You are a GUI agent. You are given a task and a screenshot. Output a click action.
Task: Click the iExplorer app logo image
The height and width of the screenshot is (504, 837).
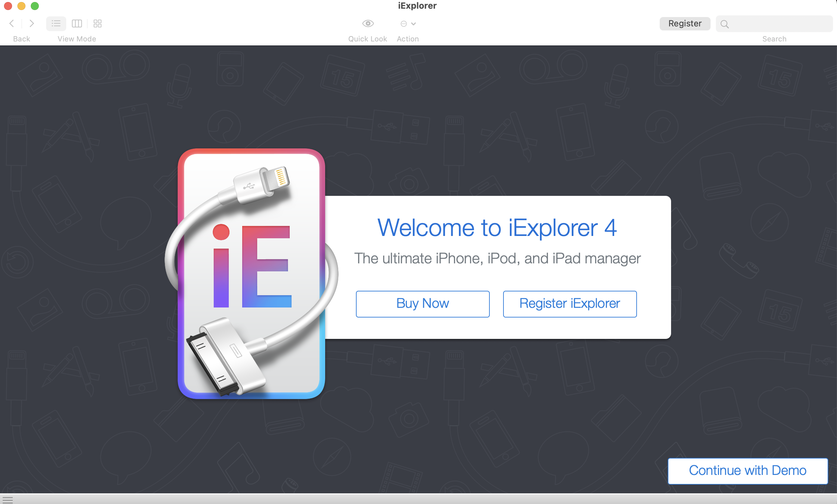click(251, 273)
